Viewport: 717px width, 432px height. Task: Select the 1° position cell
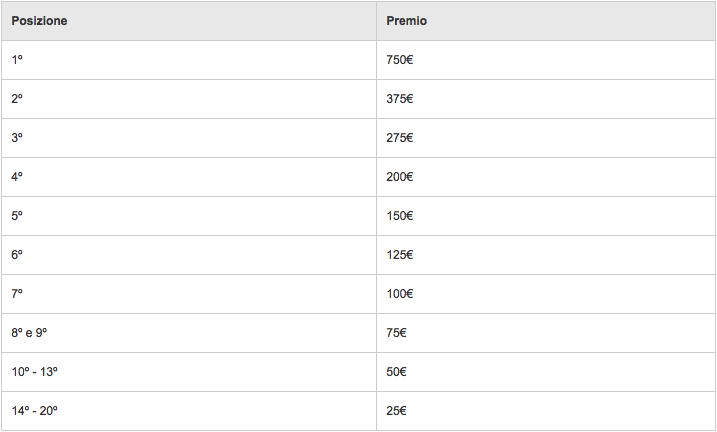pos(188,60)
